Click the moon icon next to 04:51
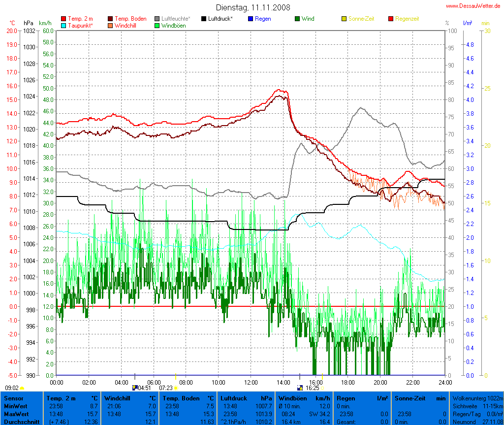504x425 pixels. point(134,388)
